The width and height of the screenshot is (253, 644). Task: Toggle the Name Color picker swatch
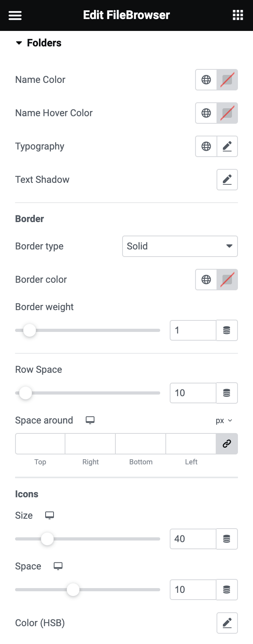pos(227,80)
